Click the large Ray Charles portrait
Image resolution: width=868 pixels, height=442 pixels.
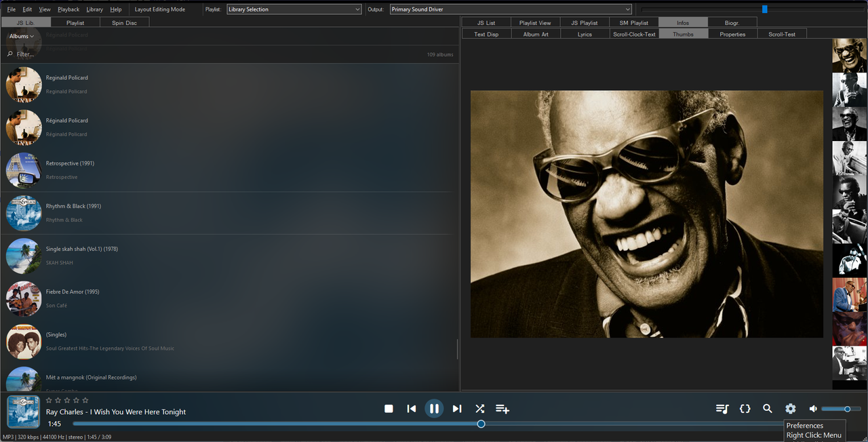647,214
